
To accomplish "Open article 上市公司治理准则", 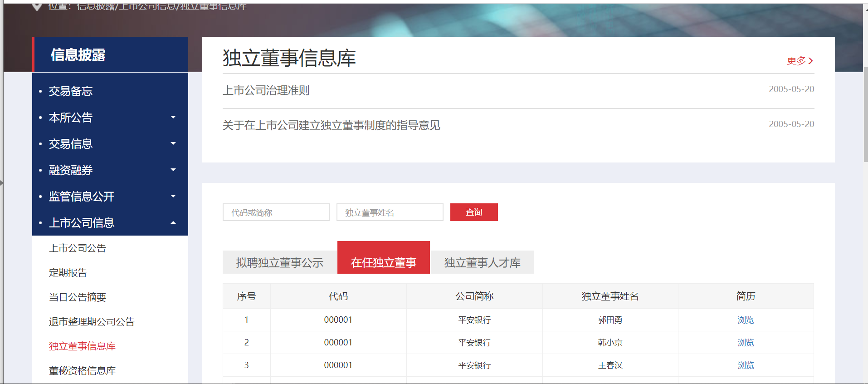I will (x=266, y=90).
